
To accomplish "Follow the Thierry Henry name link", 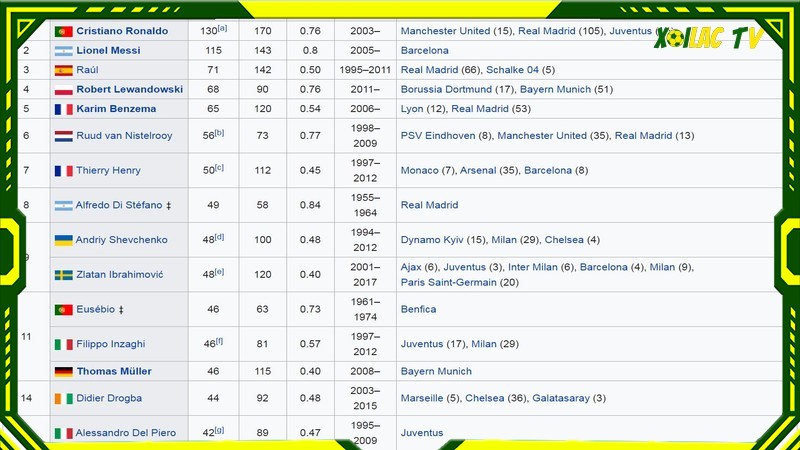I will pos(108,171).
